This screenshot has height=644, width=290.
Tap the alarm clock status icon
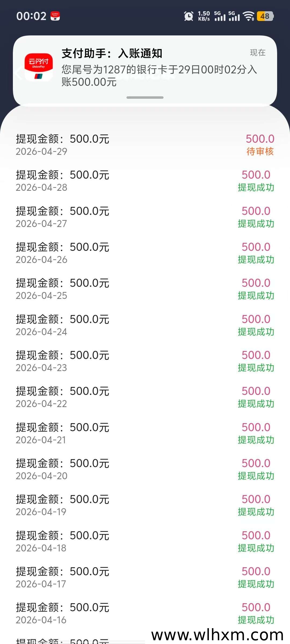189,16
